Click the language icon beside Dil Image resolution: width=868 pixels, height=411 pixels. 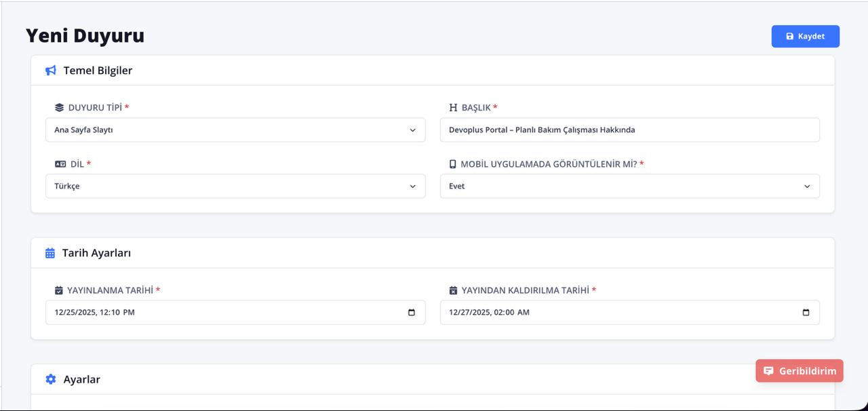pyautogui.click(x=60, y=164)
